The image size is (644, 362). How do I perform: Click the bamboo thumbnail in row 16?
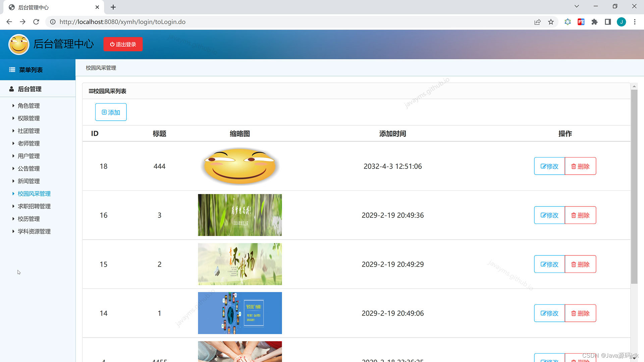coord(240,215)
